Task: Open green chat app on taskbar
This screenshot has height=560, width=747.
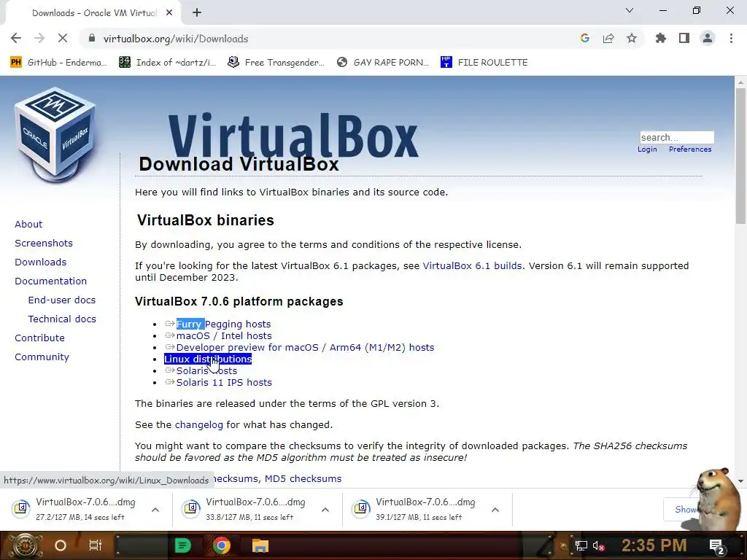Action: [x=183, y=545]
